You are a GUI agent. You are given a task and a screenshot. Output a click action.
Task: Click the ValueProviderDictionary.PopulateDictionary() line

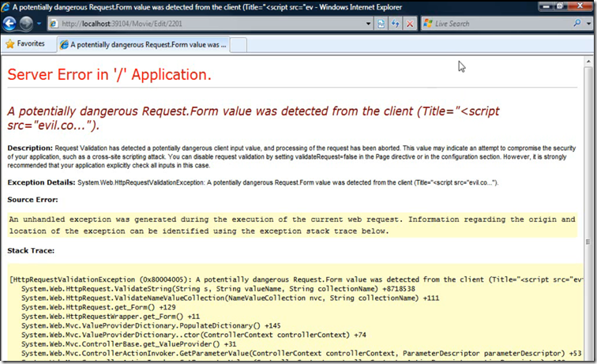click(151, 325)
